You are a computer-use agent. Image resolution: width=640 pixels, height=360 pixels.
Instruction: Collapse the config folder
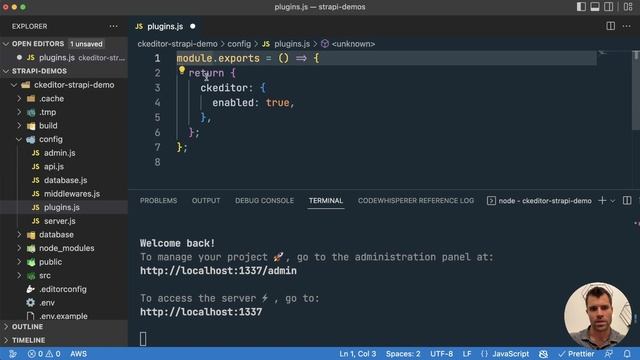pos(40,139)
